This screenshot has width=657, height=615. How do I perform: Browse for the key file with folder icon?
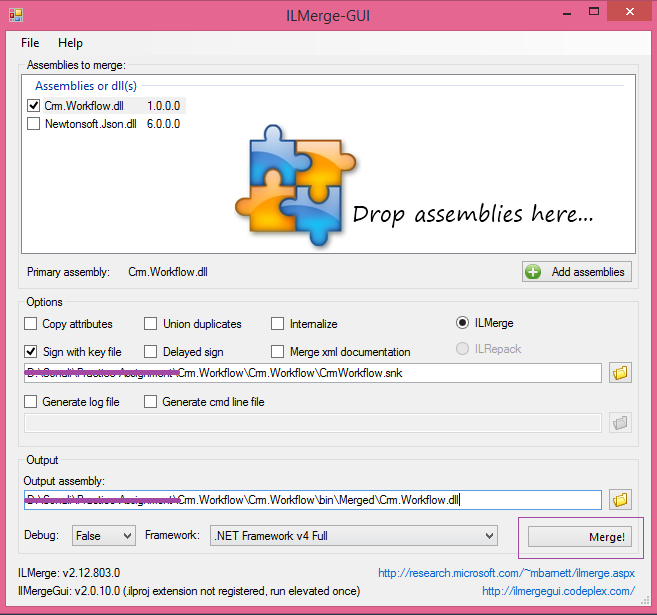(x=620, y=372)
